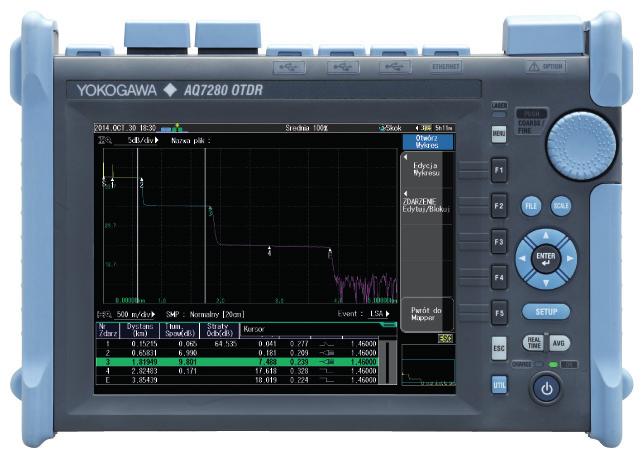Click the F1 soft key
Image resolution: width=642 pixels, height=458 pixels.
(x=499, y=170)
